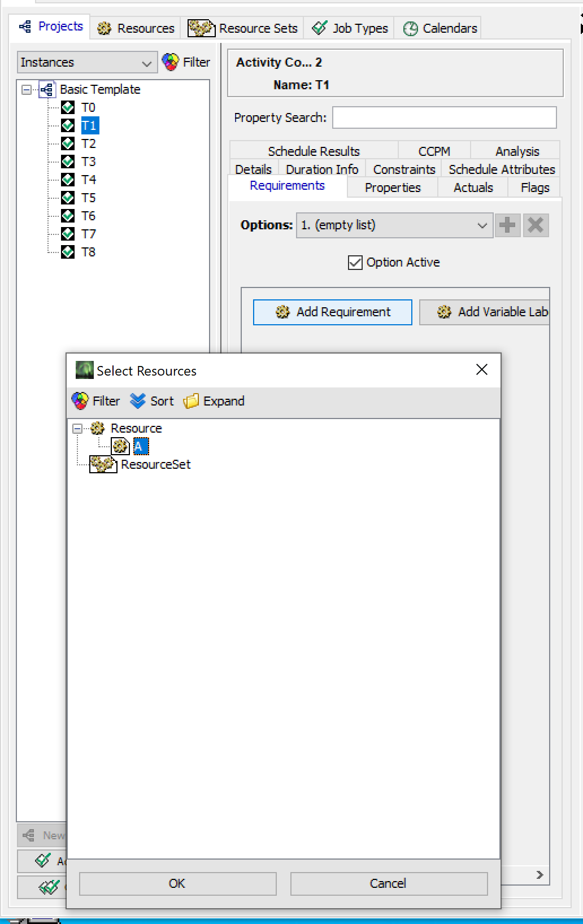The image size is (583, 924).
Task: Click the Property Search input field
Action: [x=444, y=117]
